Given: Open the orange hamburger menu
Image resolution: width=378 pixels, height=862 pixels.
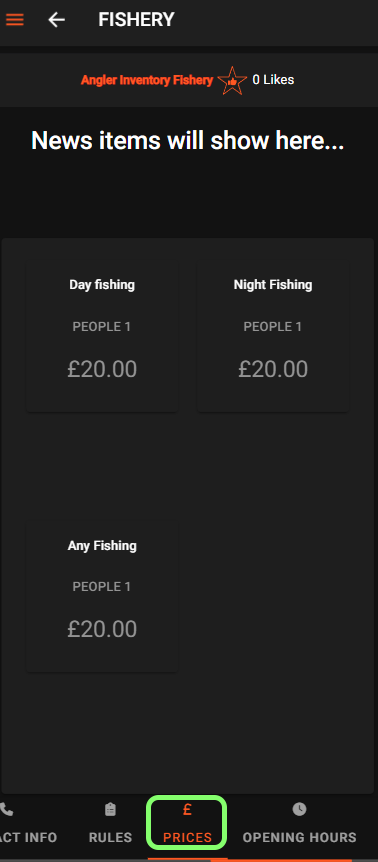Looking at the screenshot, I should [15, 20].
